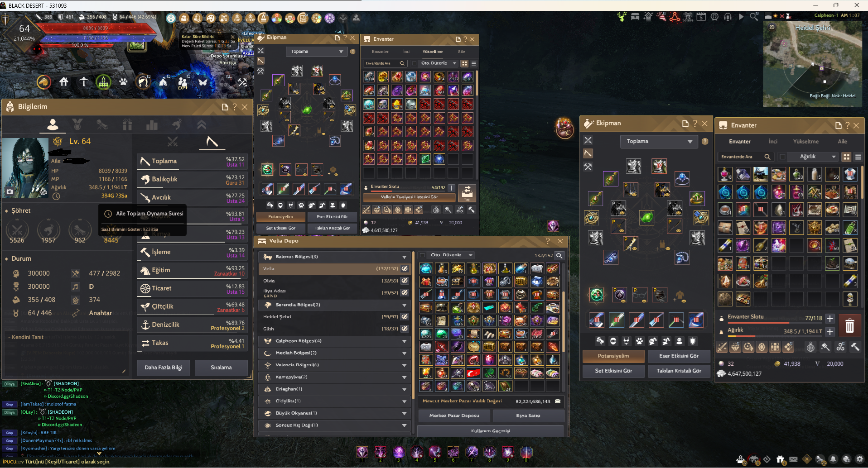868x468 pixels.
Task: Click the EXP buff icon in top buff bar
Action: click(237, 18)
